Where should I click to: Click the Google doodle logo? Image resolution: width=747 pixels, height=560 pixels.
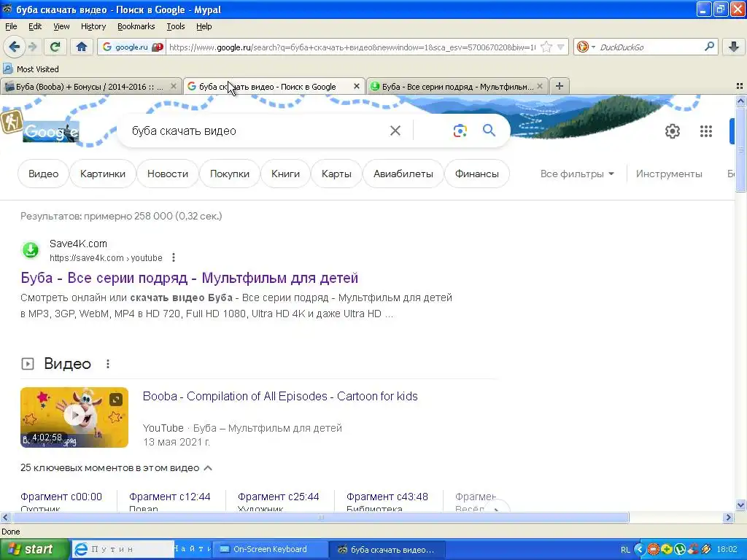(x=51, y=131)
